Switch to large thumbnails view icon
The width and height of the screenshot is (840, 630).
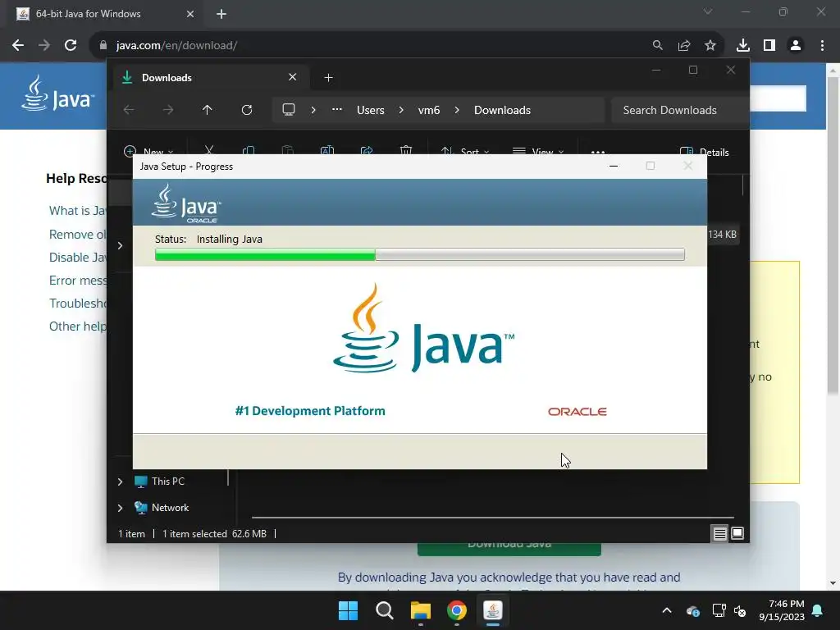737,533
